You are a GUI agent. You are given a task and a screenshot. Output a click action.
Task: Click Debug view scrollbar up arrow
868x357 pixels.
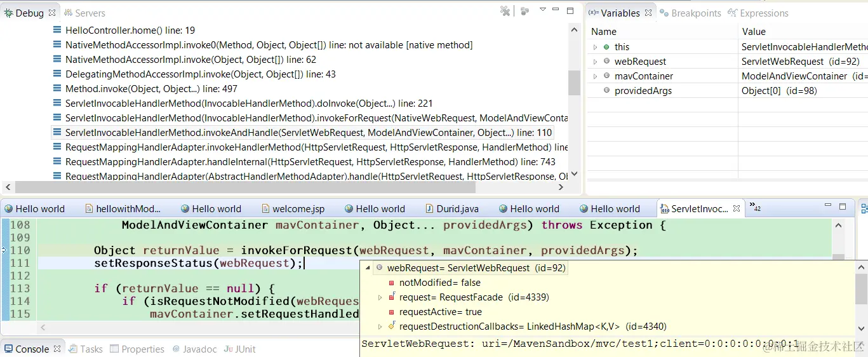point(574,30)
